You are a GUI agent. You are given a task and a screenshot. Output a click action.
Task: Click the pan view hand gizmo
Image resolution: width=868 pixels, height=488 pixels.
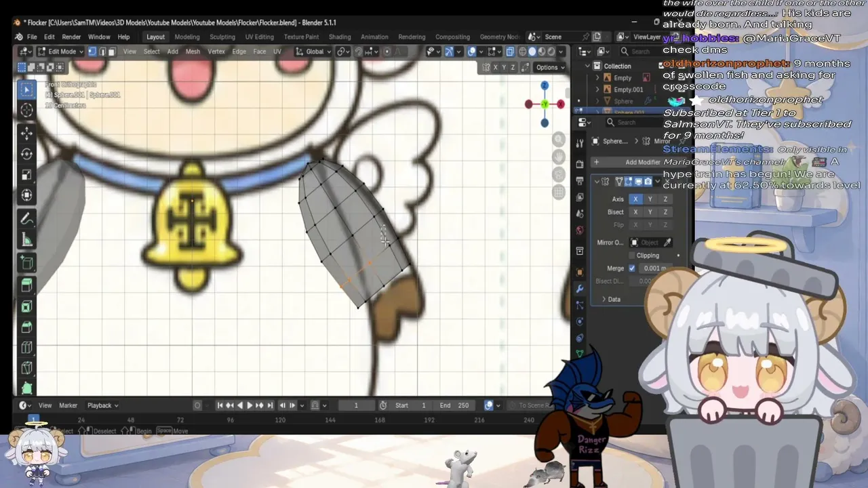click(559, 157)
